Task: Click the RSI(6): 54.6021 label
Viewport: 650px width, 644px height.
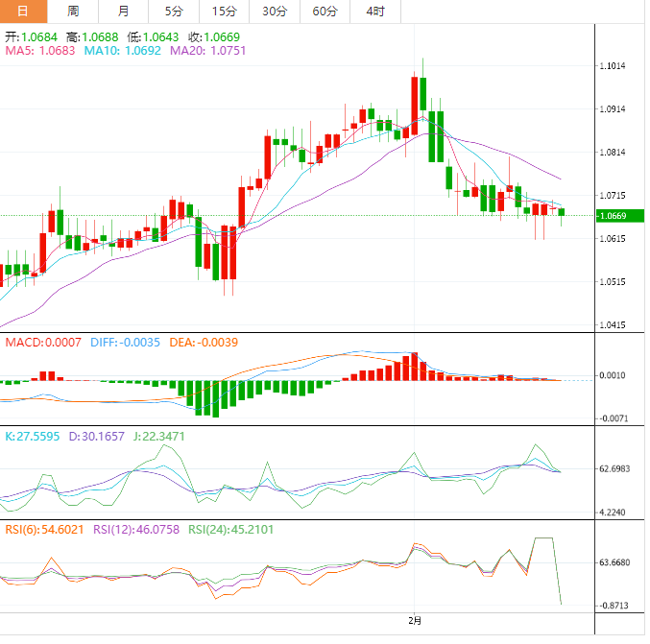Action: (44, 529)
